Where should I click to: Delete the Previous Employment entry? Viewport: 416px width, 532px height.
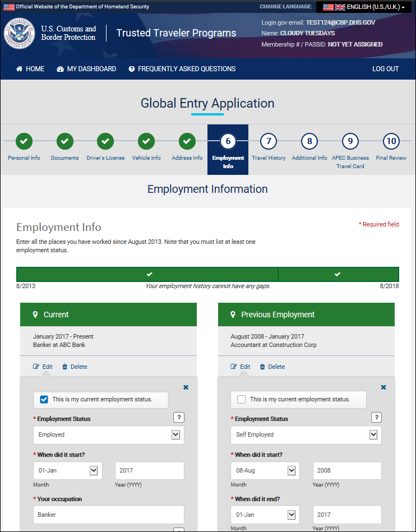pos(272,367)
